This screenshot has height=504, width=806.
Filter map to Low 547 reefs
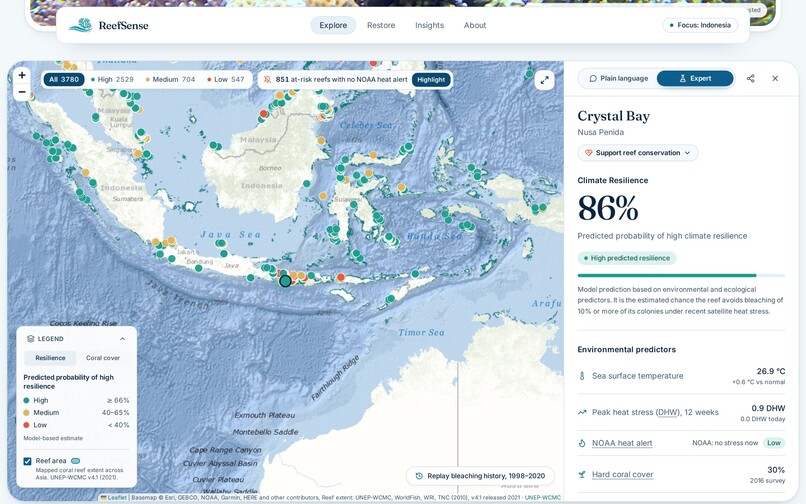coord(225,79)
